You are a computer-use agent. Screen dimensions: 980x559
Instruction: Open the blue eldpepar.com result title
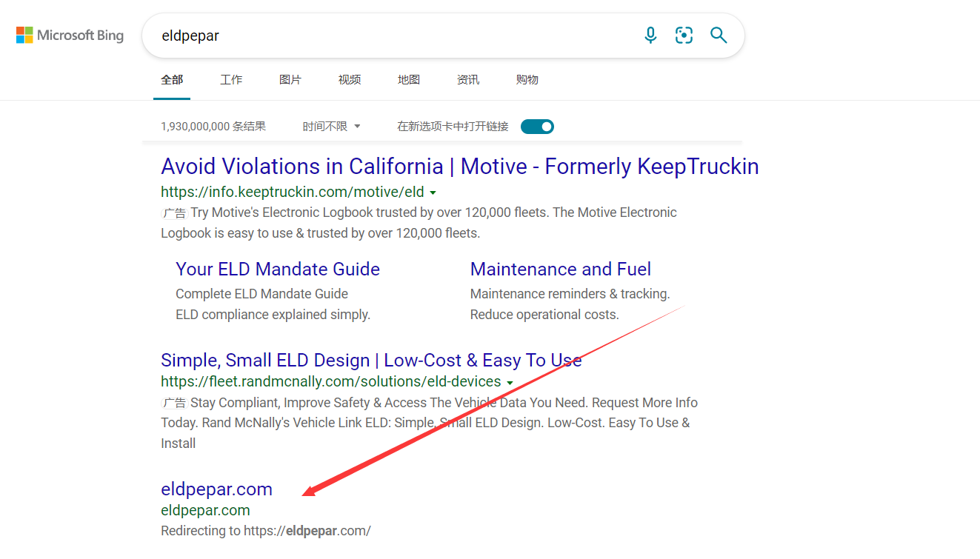[x=216, y=489]
